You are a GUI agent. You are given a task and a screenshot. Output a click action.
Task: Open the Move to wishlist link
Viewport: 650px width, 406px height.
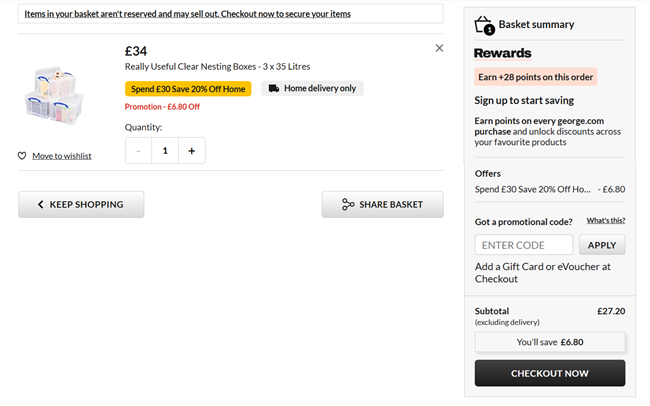tap(62, 156)
